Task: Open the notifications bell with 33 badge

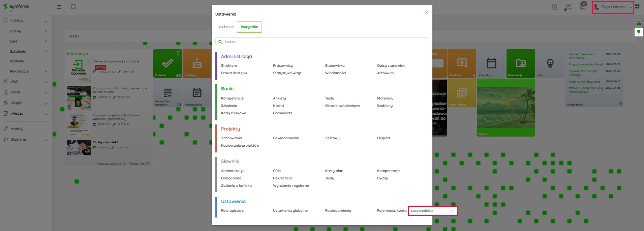Action: point(582,6)
